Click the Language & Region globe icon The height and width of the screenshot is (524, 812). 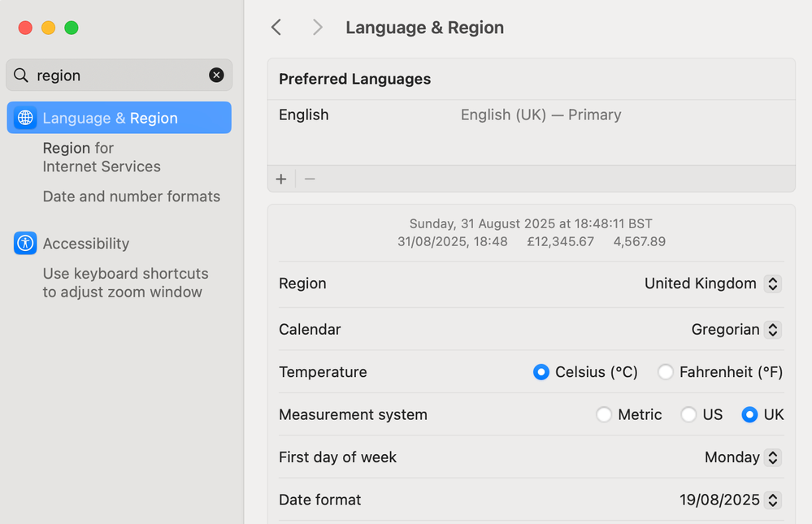25,118
